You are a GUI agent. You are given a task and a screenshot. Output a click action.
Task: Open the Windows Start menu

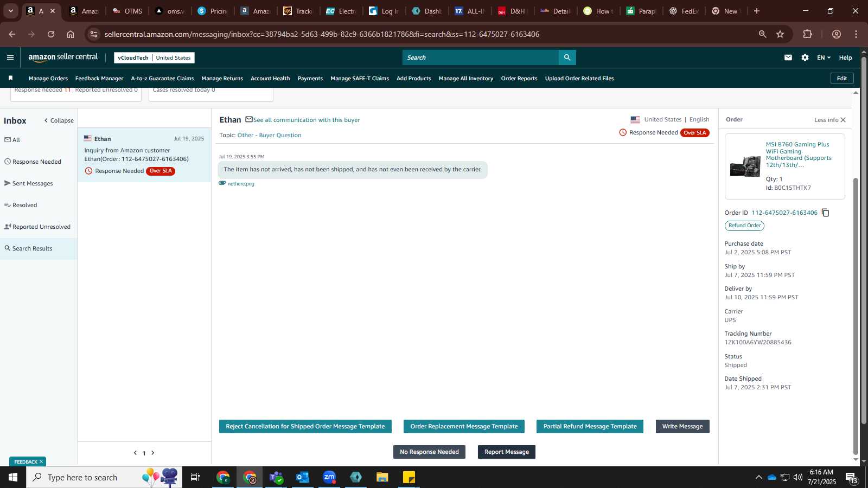[13, 477]
